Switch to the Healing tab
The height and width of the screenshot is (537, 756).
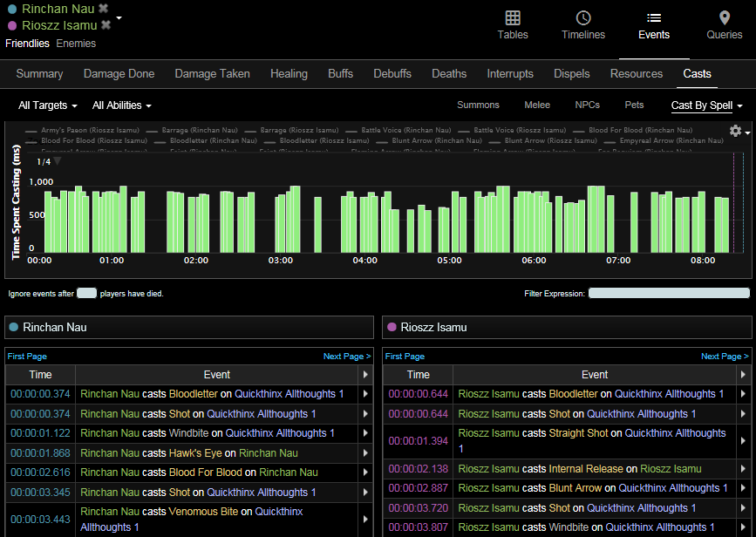(x=289, y=74)
